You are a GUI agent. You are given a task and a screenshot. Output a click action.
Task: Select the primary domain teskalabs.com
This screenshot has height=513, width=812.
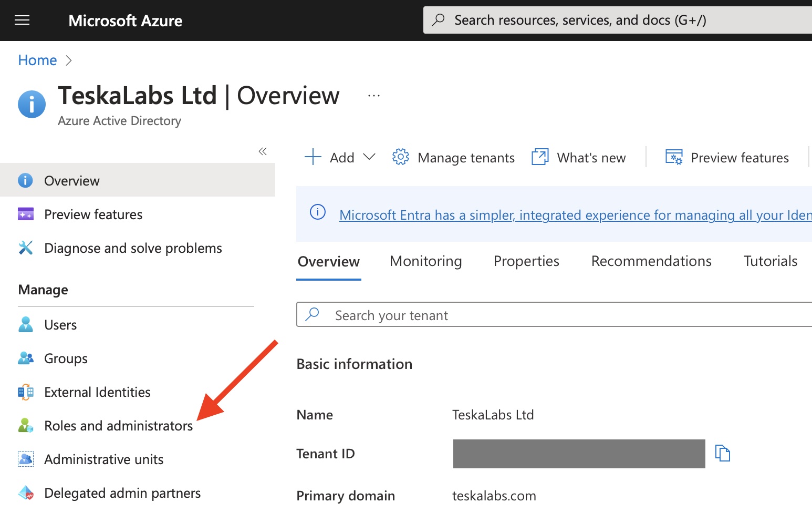[494, 496]
